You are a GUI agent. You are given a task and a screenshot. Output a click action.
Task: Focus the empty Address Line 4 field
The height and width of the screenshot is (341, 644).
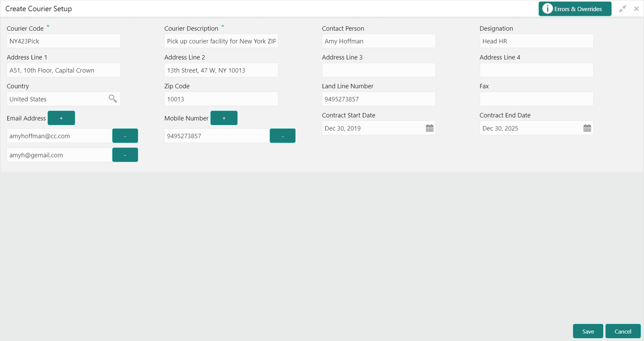tap(537, 70)
